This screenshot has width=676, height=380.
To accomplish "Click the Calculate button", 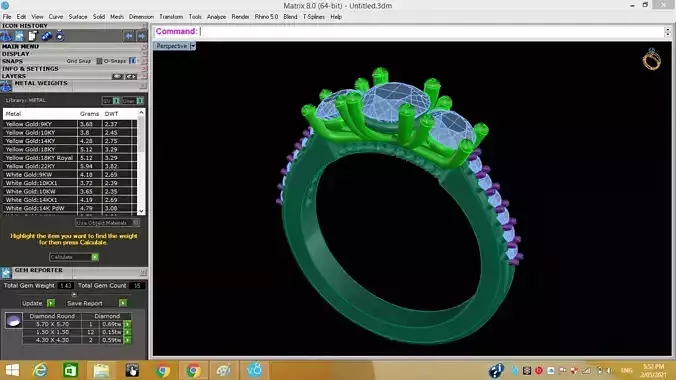I will pyautogui.click(x=74, y=257).
